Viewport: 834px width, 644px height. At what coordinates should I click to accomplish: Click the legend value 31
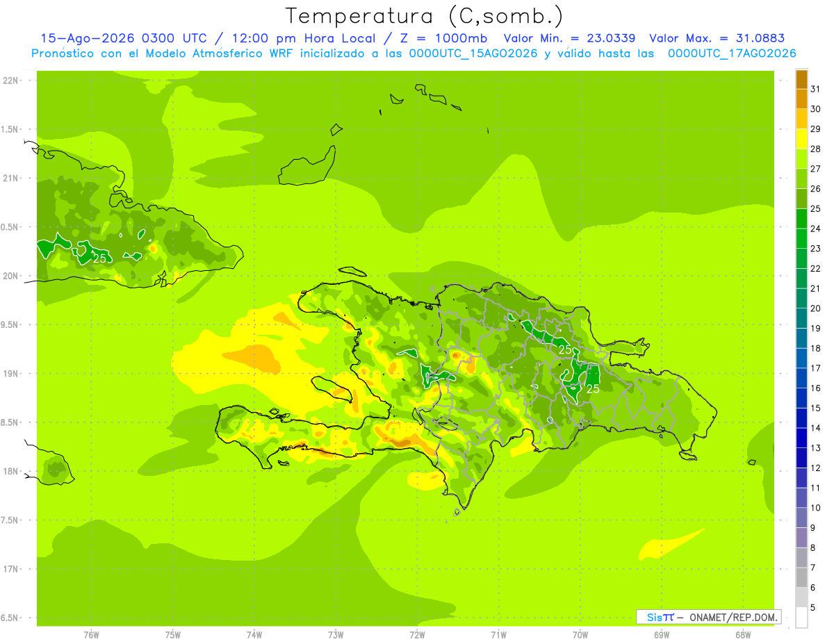pos(816,89)
